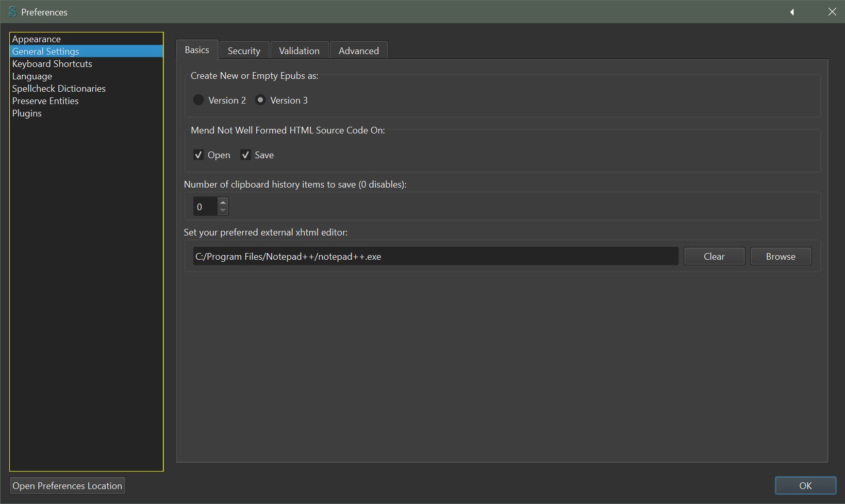Open Preserve Entities preferences
The image size is (845, 504).
pos(86,101)
